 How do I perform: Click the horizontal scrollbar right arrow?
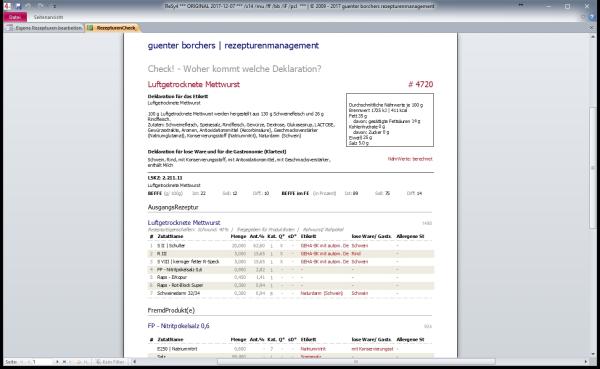pyautogui.click(x=585, y=362)
